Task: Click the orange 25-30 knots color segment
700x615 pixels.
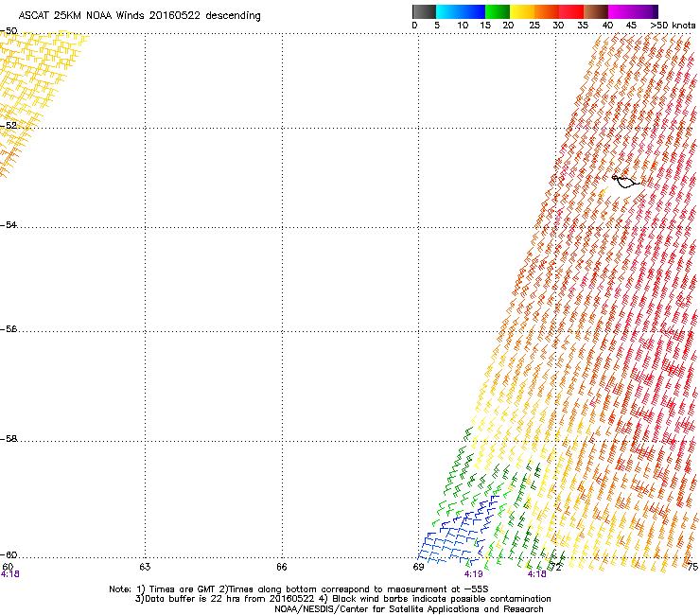Action: (547, 11)
